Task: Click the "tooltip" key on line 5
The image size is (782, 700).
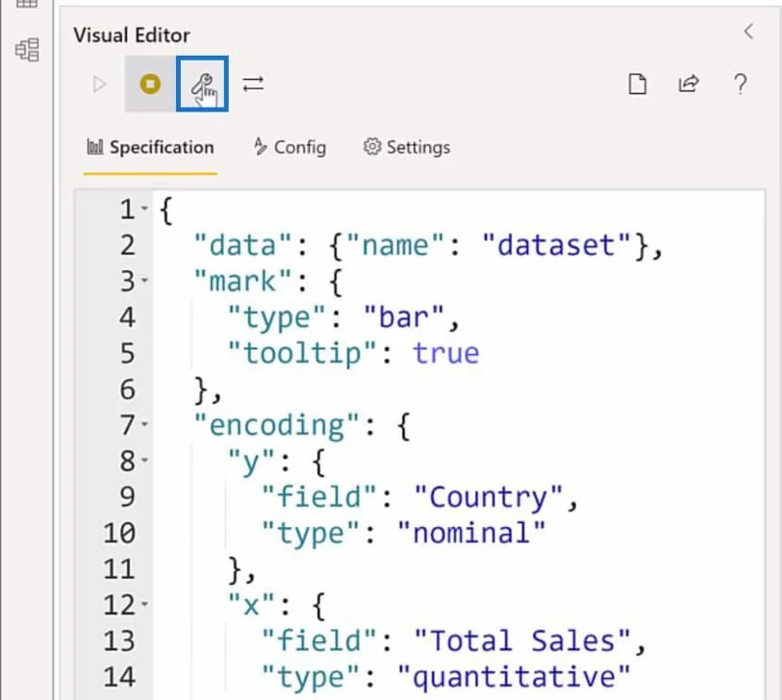Action: (302, 353)
